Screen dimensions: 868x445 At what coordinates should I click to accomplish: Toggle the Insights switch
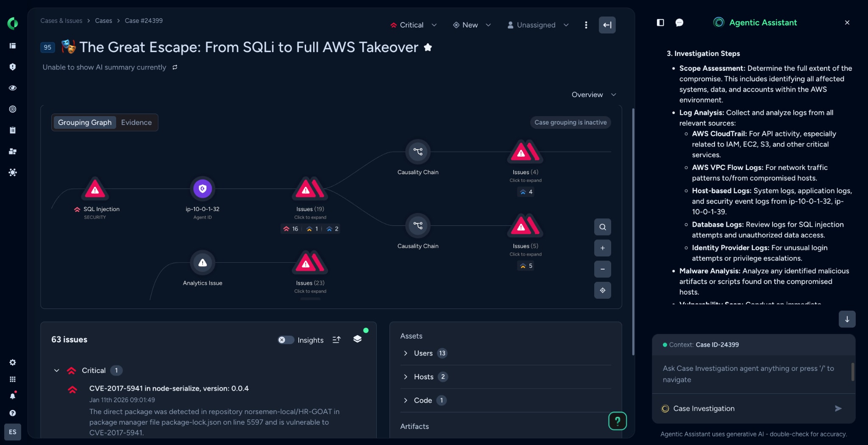coord(286,340)
